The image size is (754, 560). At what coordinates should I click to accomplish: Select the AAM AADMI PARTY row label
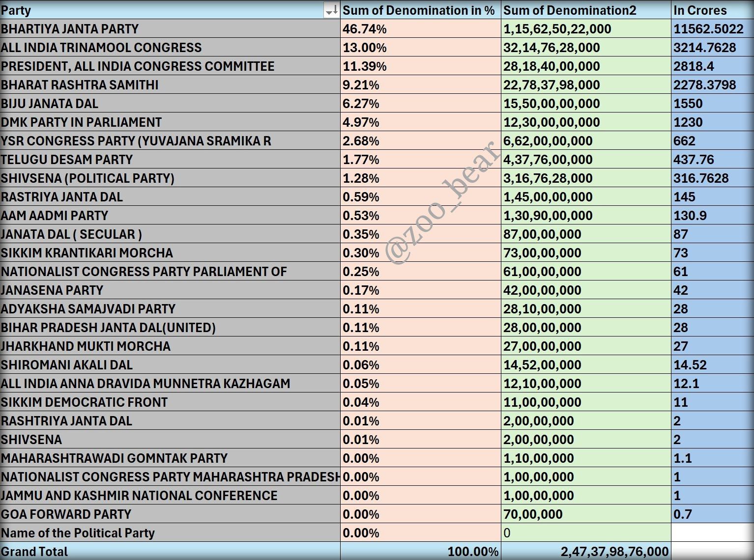[x=170, y=216]
